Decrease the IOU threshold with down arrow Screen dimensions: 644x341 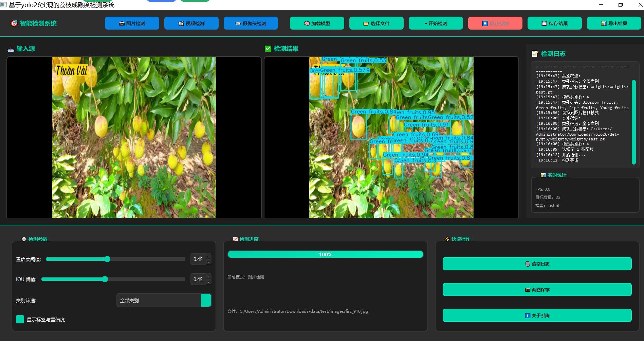[x=208, y=282]
